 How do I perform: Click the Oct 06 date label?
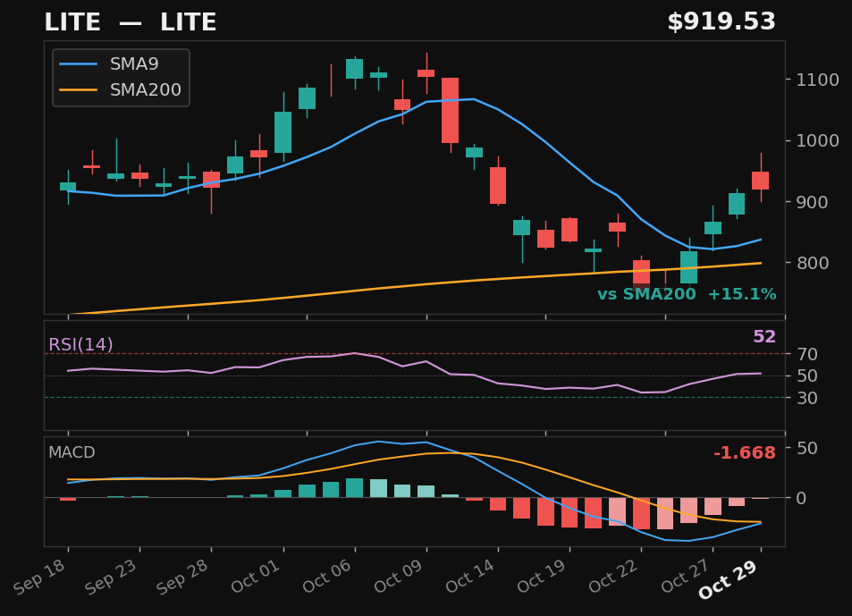click(x=327, y=576)
